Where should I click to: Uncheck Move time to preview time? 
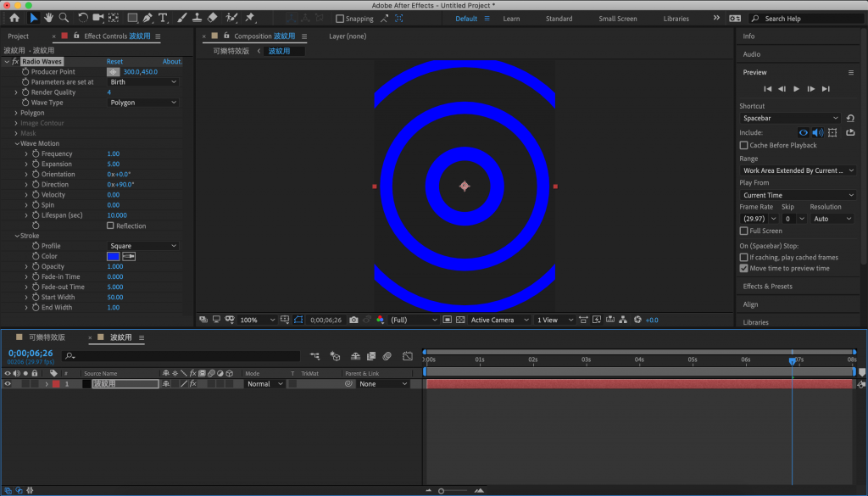click(743, 269)
